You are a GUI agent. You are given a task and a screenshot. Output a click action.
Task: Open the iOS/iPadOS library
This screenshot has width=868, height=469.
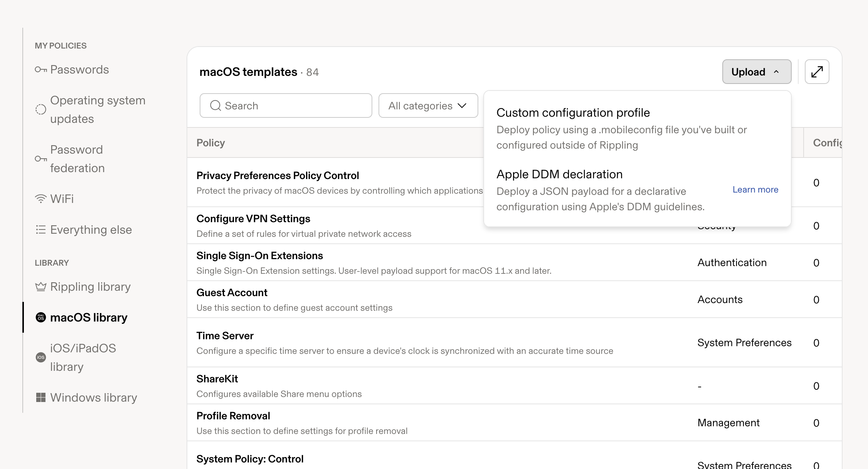83,358
